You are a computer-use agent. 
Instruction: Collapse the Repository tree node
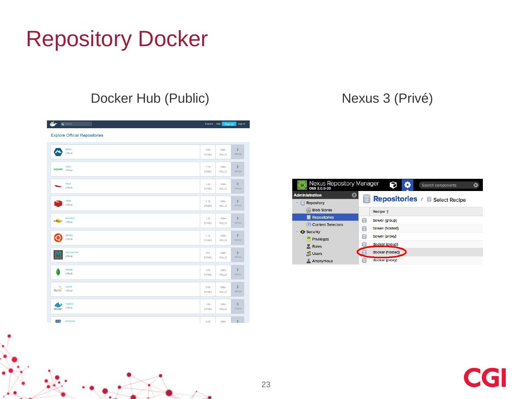click(297, 203)
